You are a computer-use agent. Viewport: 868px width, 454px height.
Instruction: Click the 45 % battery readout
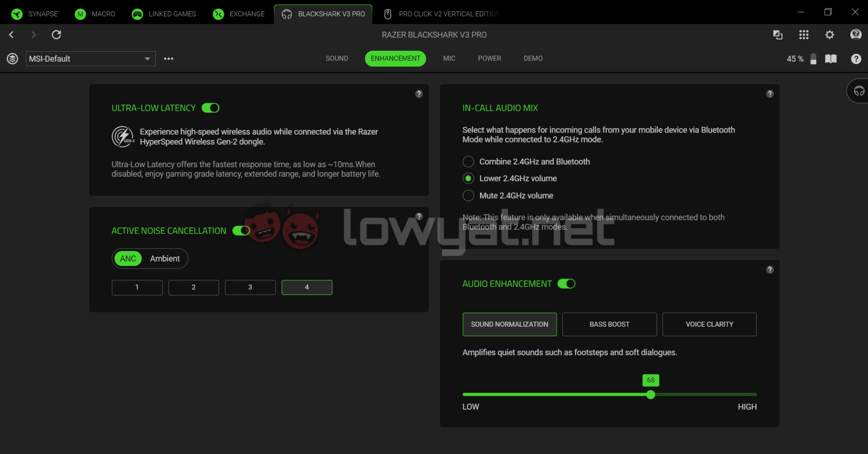tap(795, 59)
